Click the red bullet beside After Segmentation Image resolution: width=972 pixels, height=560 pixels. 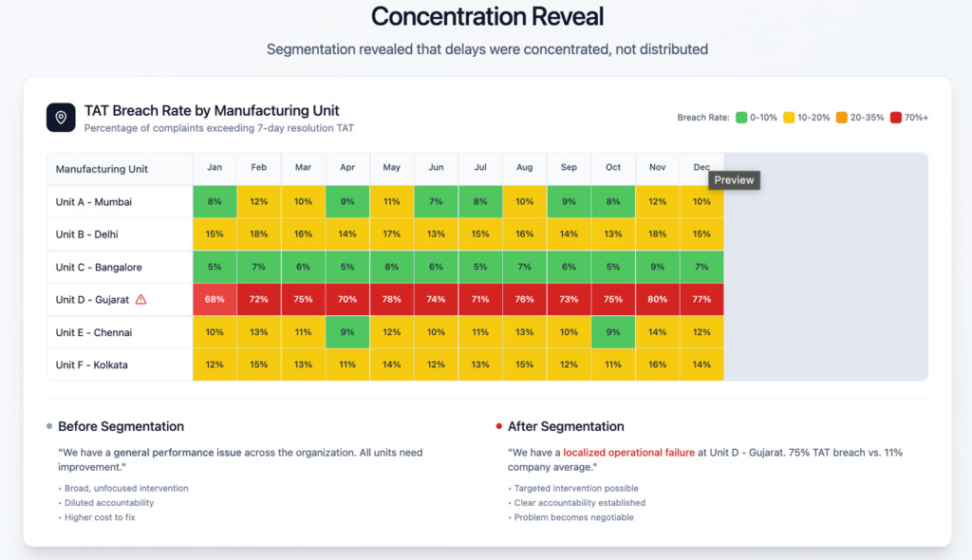[x=499, y=427]
